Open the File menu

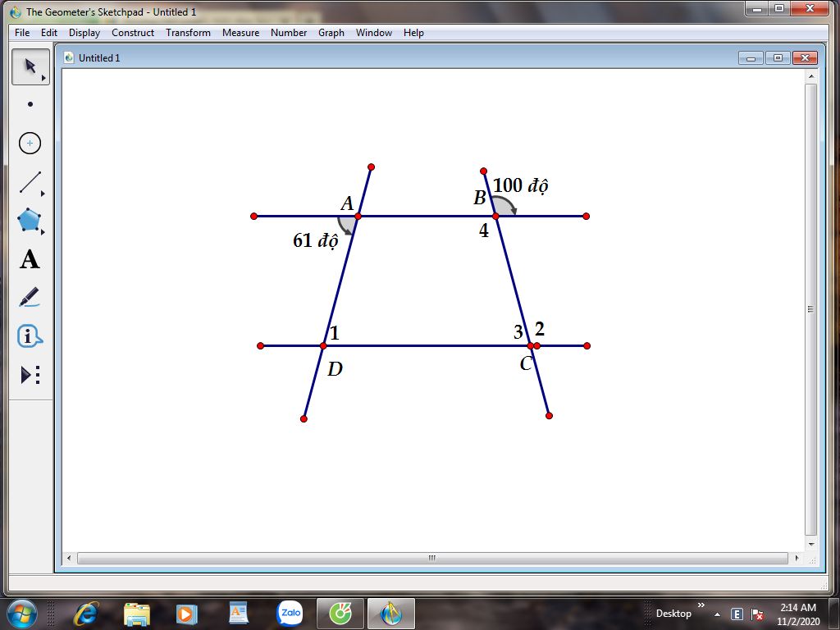(x=22, y=33)
